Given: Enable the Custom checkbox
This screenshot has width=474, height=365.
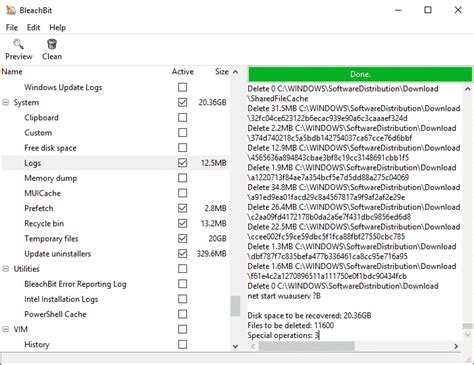Looking at the screenshot, I should [182, 133].
